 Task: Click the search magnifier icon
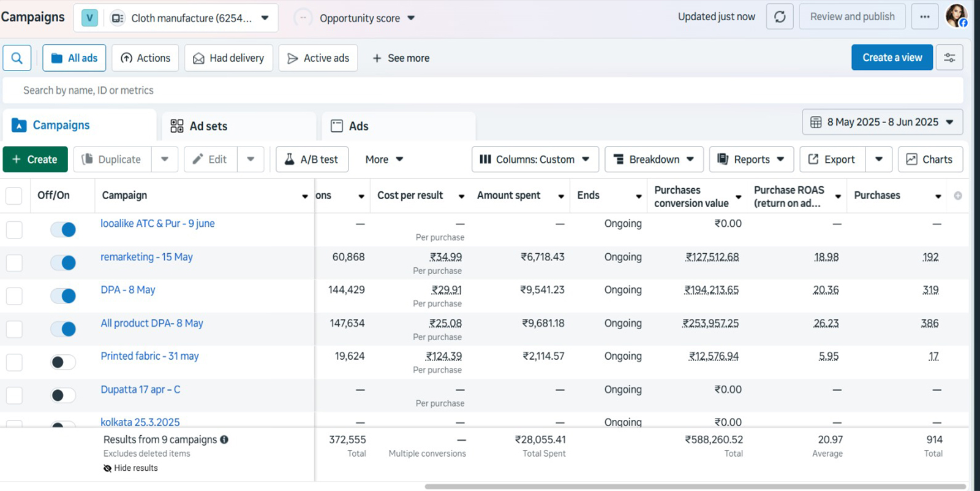pyautogui.click(x=17, y=58)
